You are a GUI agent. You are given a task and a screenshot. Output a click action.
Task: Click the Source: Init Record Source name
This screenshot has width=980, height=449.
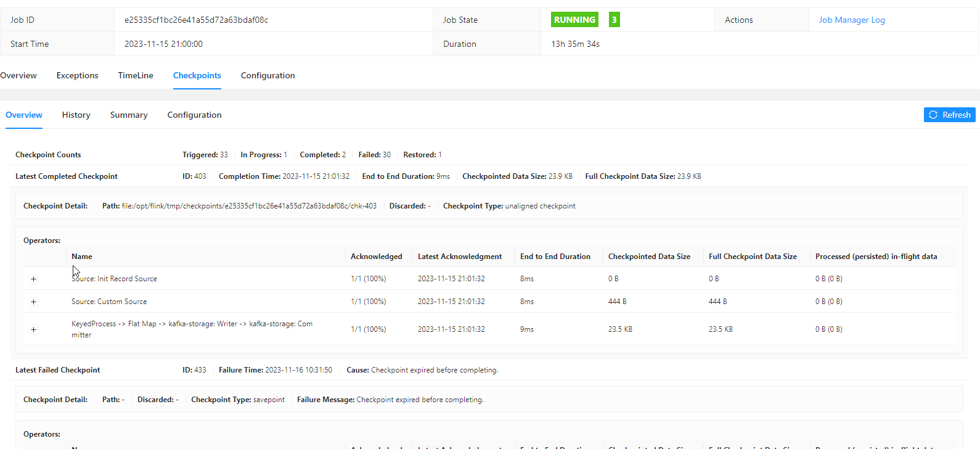click(x=114, y=279)
